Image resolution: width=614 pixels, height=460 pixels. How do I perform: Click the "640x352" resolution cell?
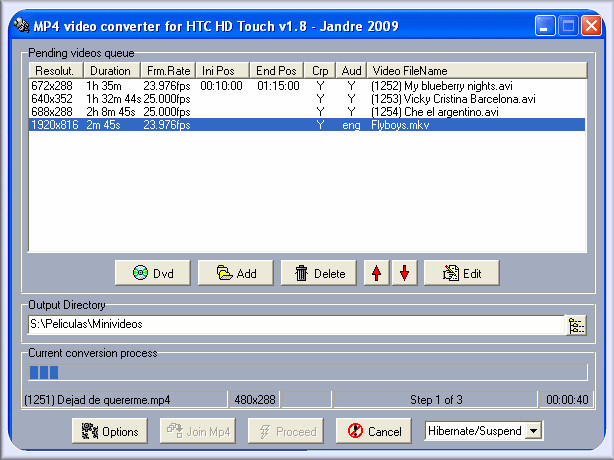point(52,99)
